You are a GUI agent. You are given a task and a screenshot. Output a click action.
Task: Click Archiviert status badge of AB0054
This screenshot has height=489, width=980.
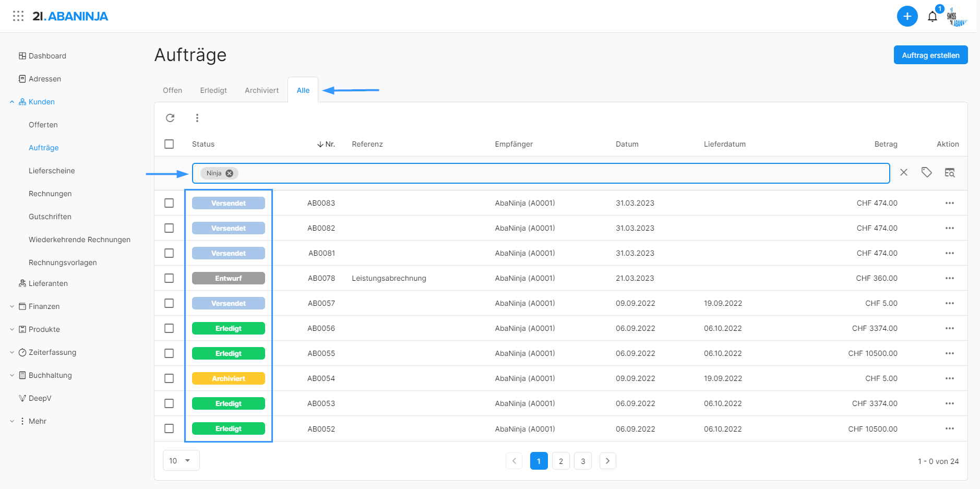[x=229, y=378]
